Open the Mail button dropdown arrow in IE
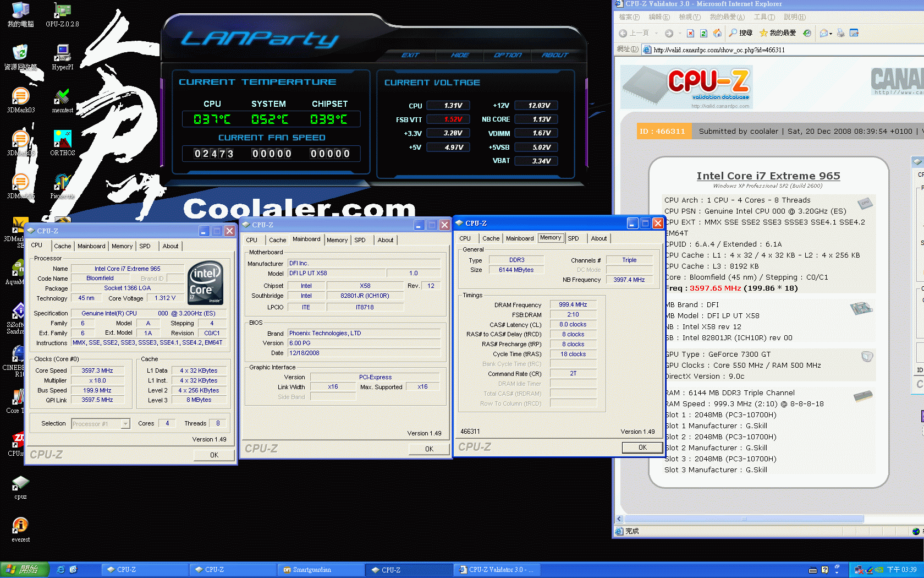The height and width of the screenshot is (578, 924). click(x=831, y=33)
